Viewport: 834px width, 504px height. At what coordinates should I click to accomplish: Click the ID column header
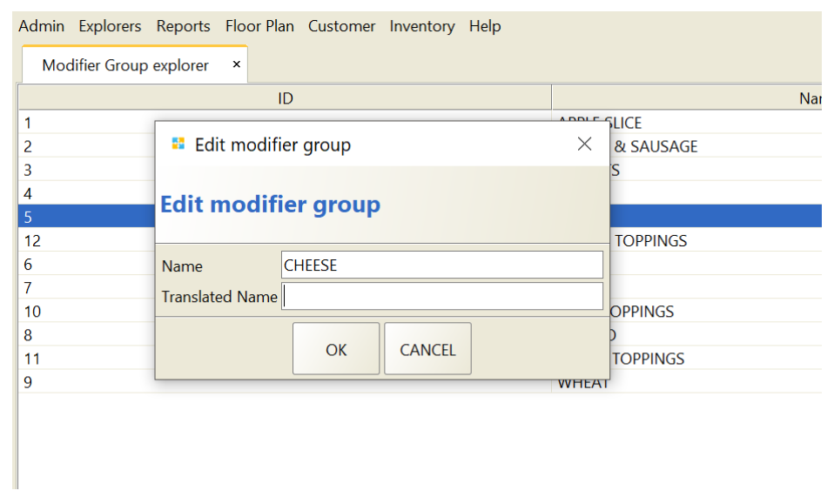pyautogui.click(x=285, y=98)
